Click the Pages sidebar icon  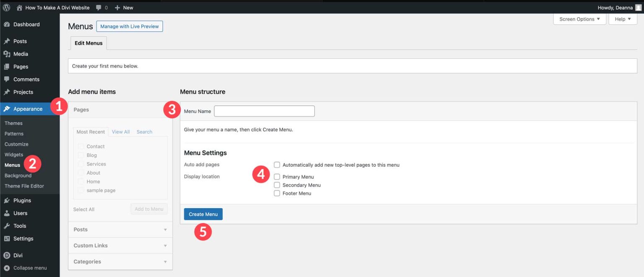[6, 66]
